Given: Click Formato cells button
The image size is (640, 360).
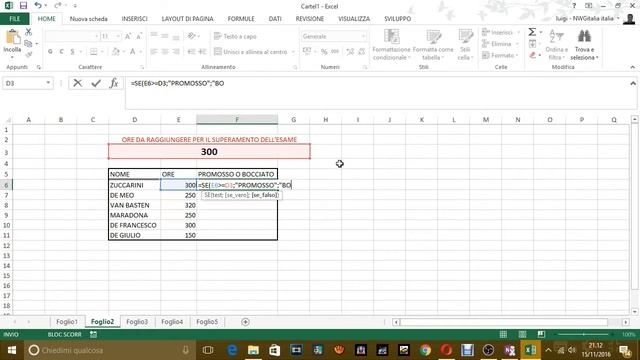Looking at the screenshot, I should (500, 55).
